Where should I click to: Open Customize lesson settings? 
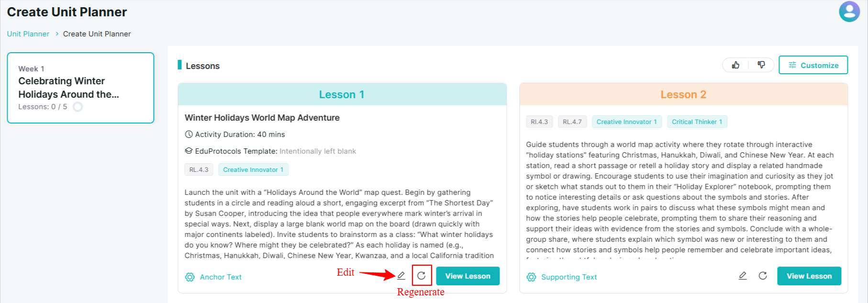pyautogui.click(x=813, y=65)
